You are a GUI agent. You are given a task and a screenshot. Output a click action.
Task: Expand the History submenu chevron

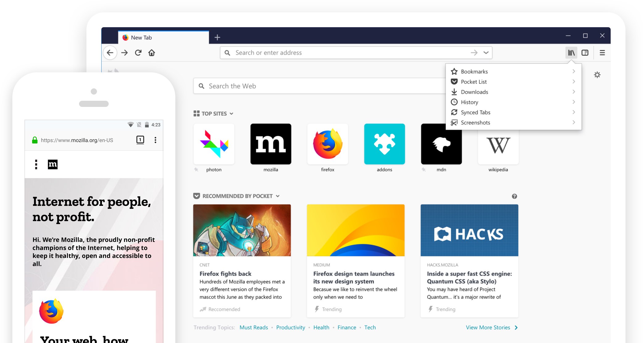tap(574, 102)
